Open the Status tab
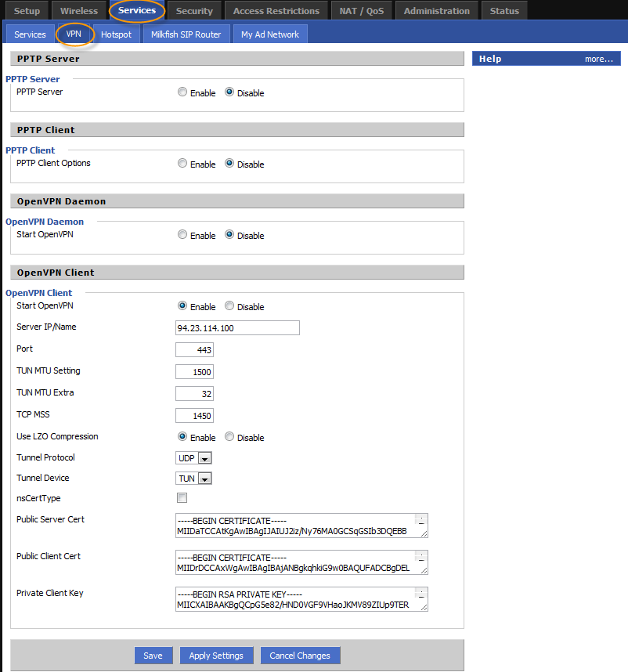This screenshot has width=628, height=672. 504,11
